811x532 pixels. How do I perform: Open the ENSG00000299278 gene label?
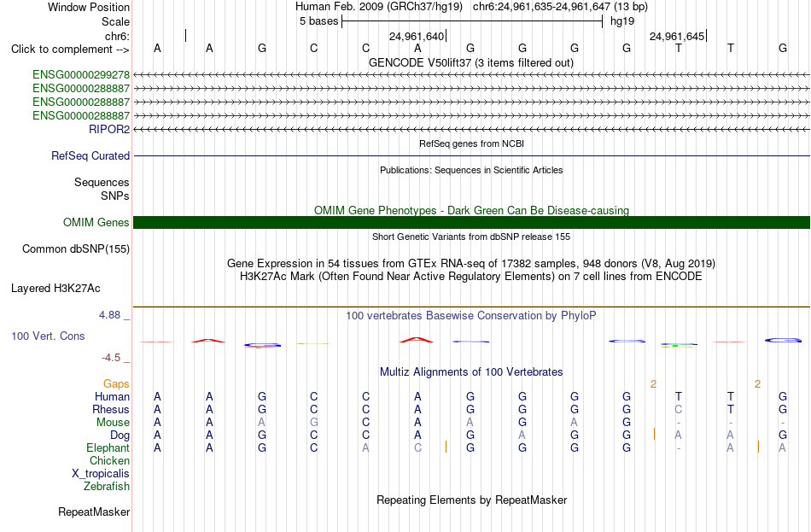(x=81, y=75)
